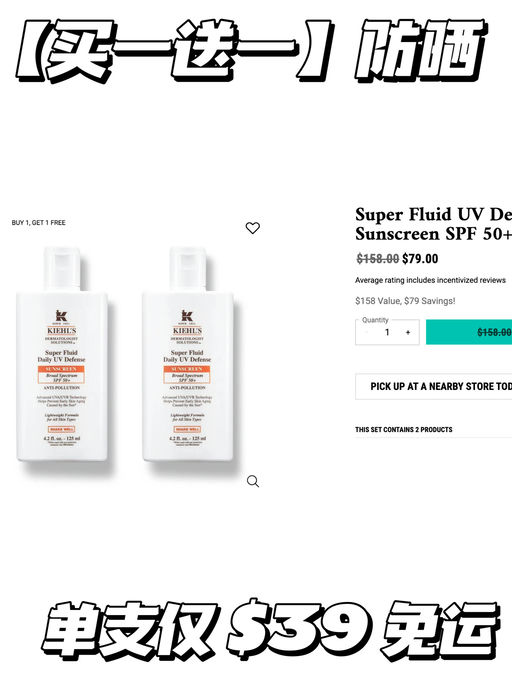This screenshot has width=512, height=682.
Task: Select the quantity field showing 1
Action: click(387, 332)
